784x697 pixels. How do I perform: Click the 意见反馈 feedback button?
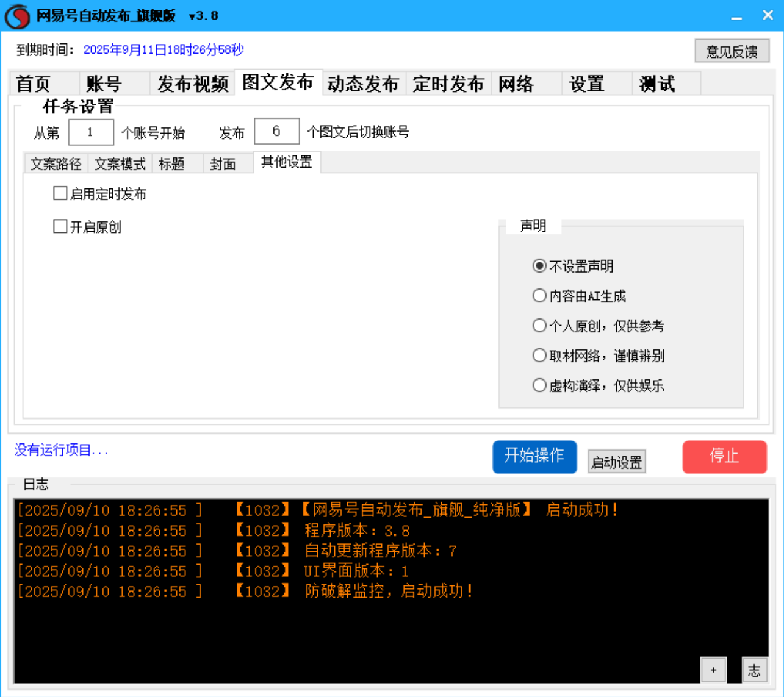point(732,51)
